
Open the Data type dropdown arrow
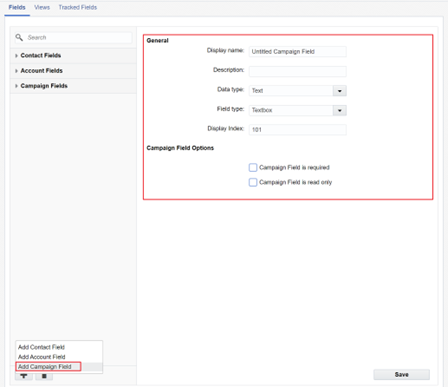pos(340,91)
